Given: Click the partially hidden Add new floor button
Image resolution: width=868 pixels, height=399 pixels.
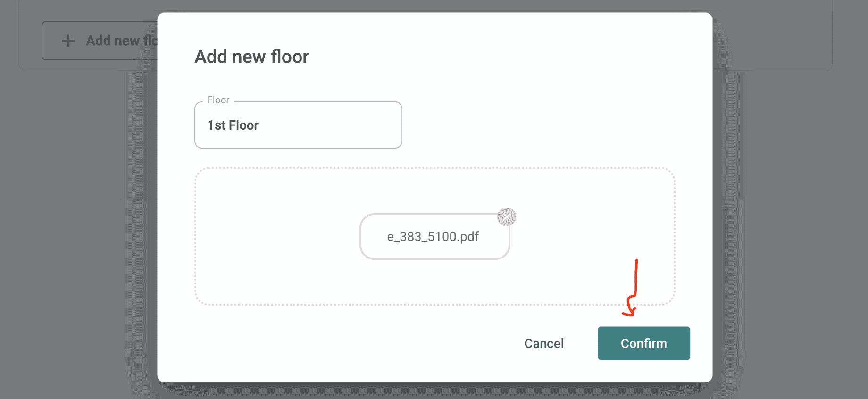Looking at the screenshot, I should coord(113,41).
